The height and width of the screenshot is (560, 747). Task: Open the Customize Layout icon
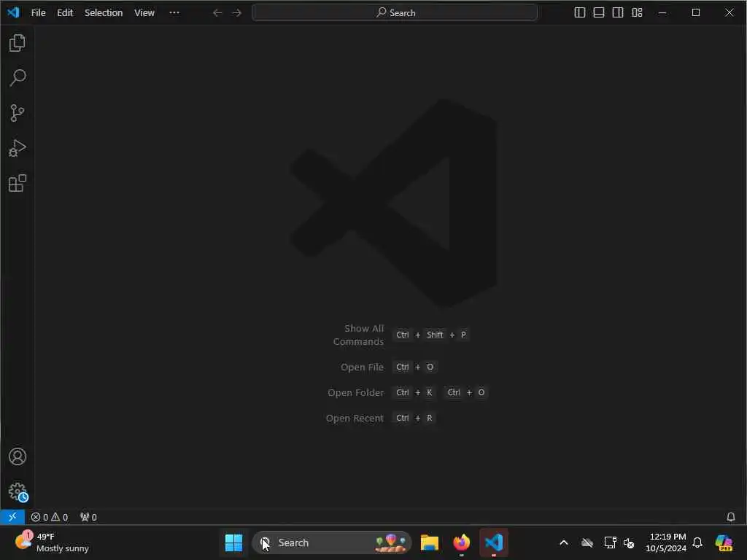pyautogui.click(x=637, y=13)
